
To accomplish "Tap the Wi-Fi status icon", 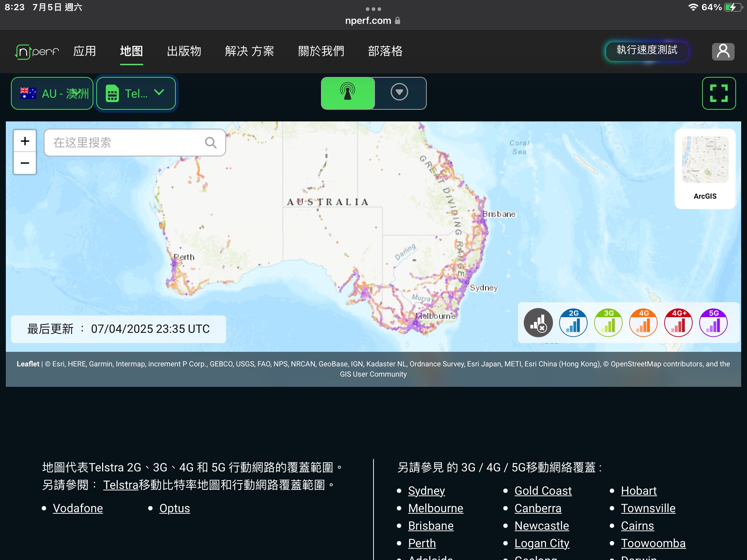I will (x=693, y=7).
